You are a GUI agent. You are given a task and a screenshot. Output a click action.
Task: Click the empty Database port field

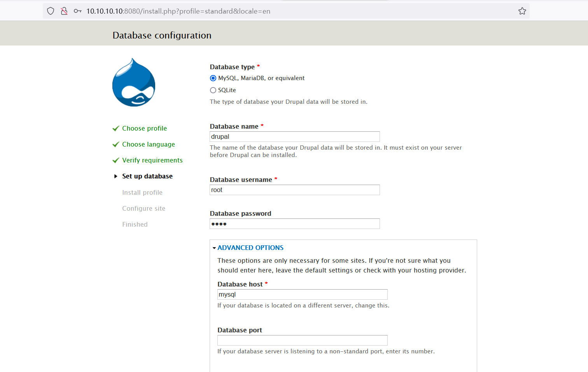click(303, 340)
